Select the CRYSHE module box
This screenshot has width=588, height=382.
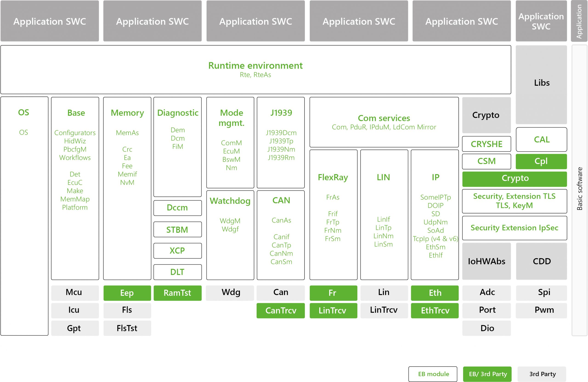click(486, 144)
